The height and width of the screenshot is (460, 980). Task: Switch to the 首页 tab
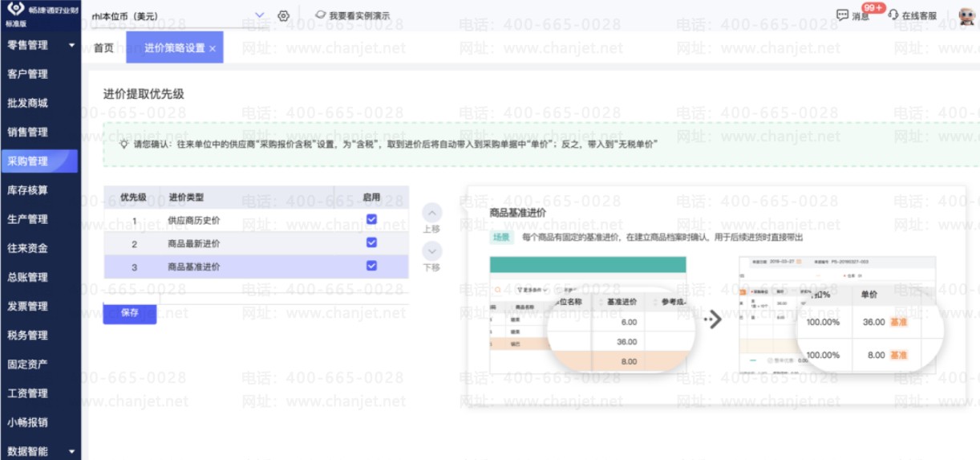103,47
